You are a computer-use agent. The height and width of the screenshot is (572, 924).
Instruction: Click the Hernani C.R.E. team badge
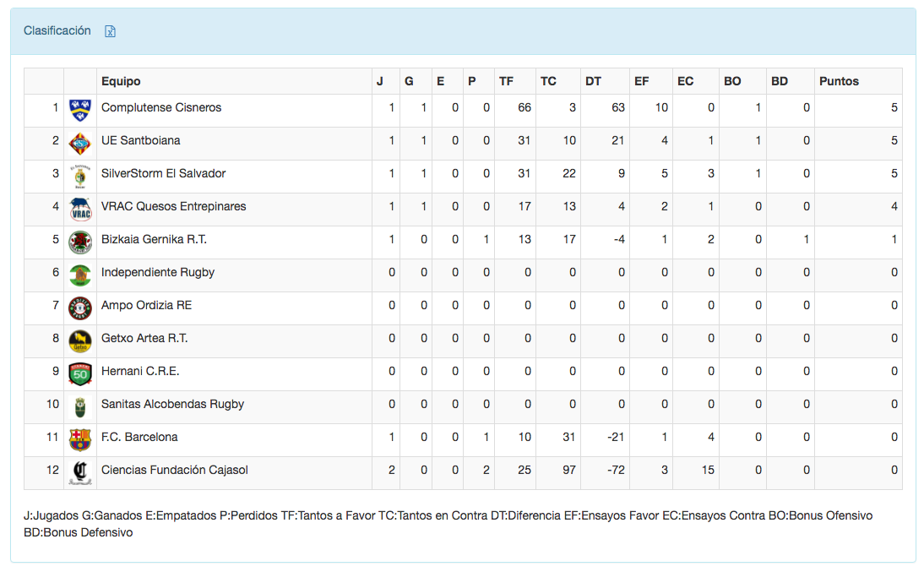point(80,373)
